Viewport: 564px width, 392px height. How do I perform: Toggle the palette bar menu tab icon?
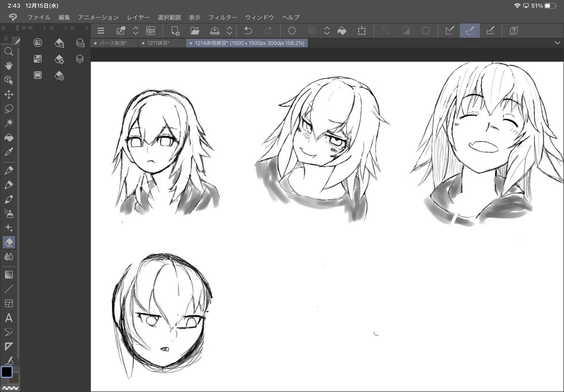pyautogui.click(x=6, y=39)
